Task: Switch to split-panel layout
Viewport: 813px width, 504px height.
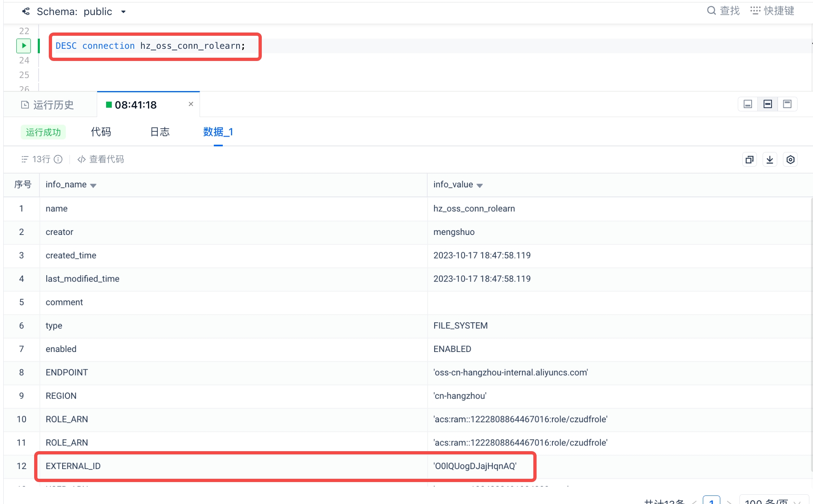Action: pos(767,104)
